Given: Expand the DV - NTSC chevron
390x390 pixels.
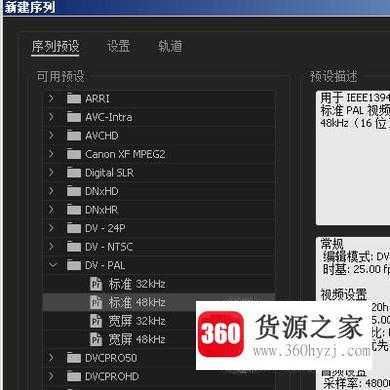Looking at the screenshot, I should pos(51,247).
